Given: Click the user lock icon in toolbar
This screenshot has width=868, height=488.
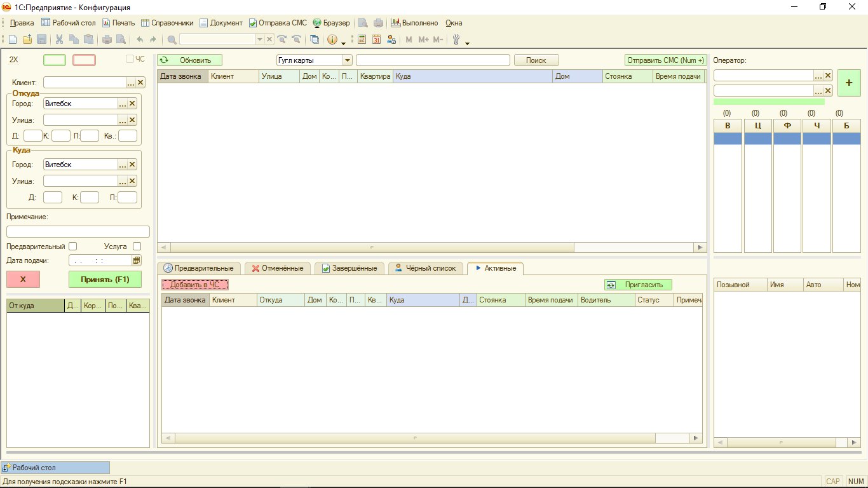Looking at the screenshot, I should (x=391, y=39).
